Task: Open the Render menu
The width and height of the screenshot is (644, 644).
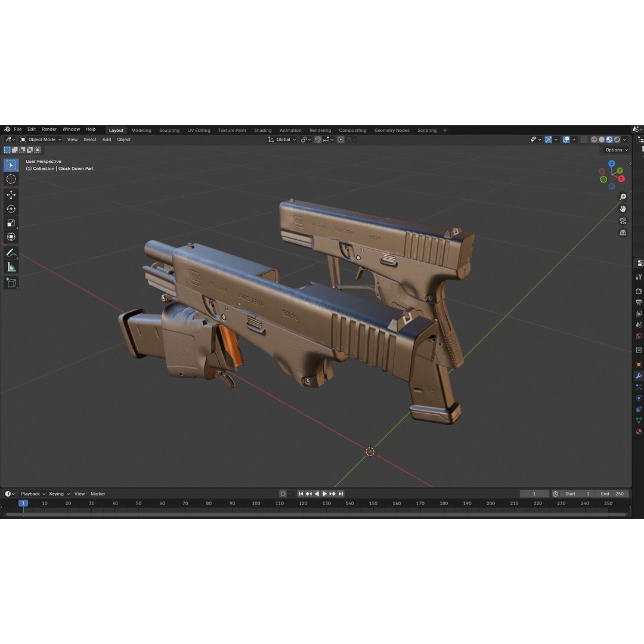Action: point(49,129)
